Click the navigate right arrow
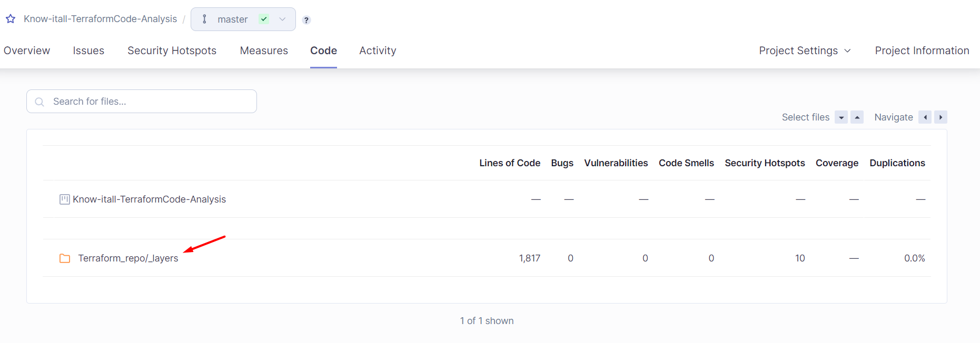This screenshot has width=980, height=343. 941,117
